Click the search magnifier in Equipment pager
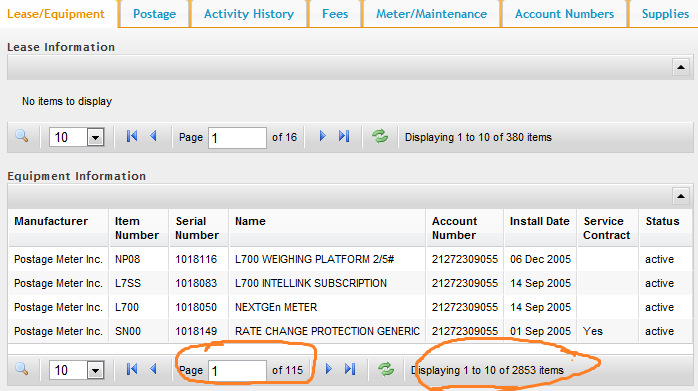 pos(22,369)
